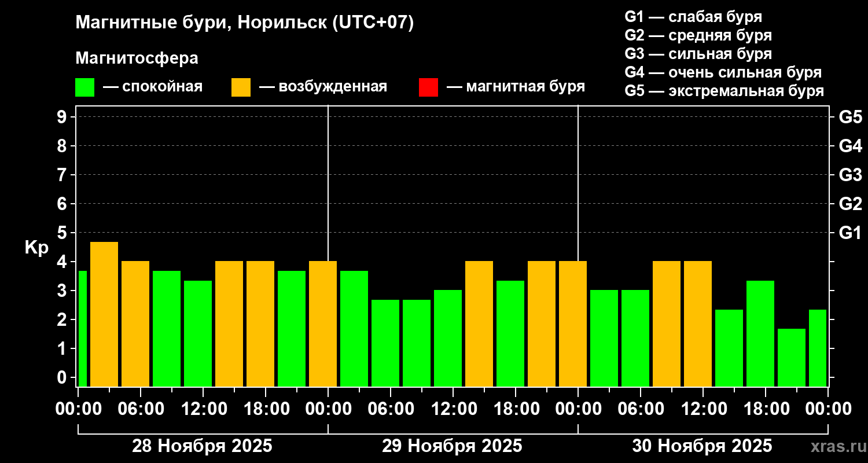Select the G2 — средняя буря line
The image size is (868, 463).
(698, 35)
